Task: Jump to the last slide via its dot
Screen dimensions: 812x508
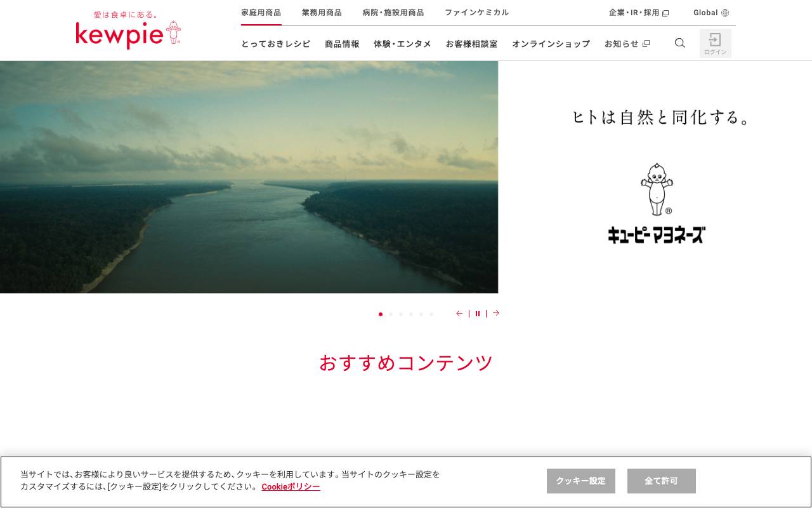Action: [x=431, y=314]
